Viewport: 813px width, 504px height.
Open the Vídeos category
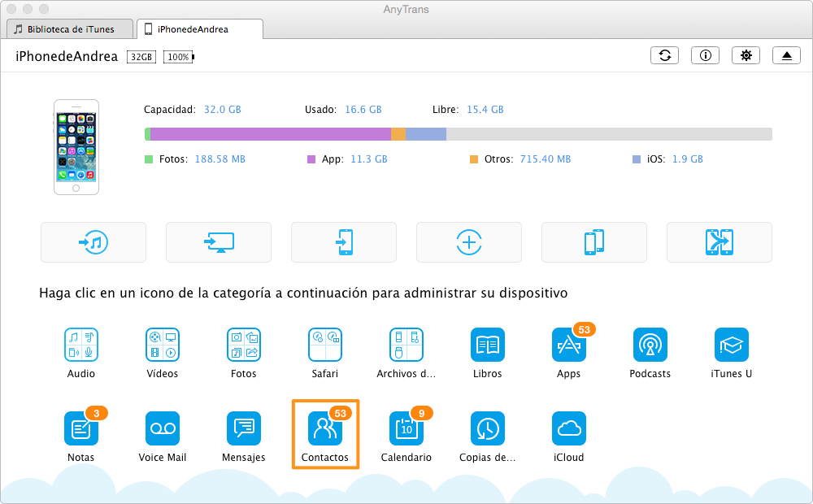tap(163, 345)
